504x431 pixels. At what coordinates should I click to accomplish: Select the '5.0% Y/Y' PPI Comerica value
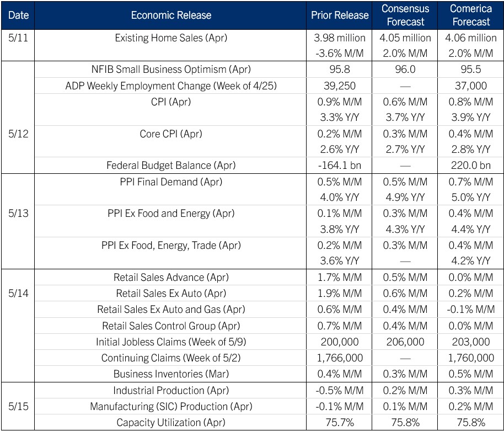tap(470, 197)
